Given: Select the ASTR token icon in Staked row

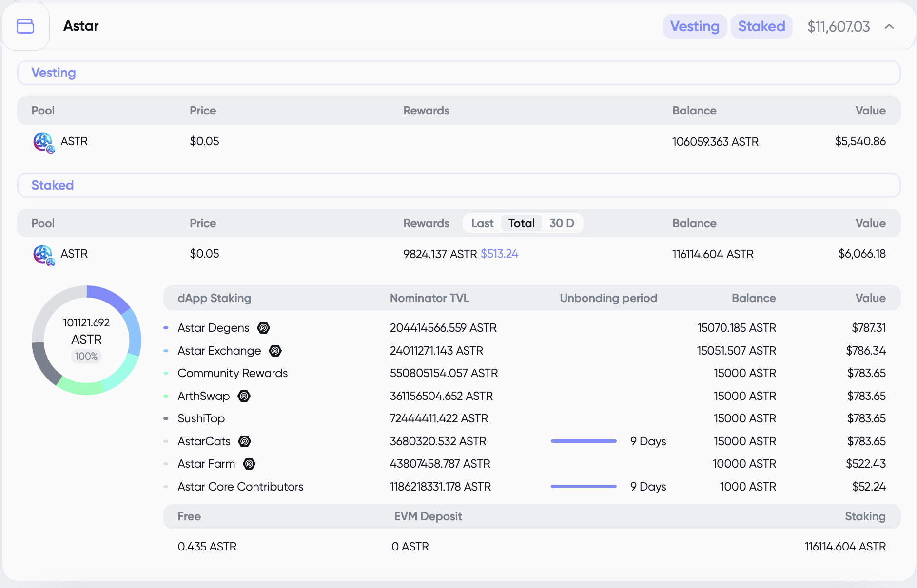Looking at the screenshot, I should pyautogui.click(x=43, y=254).
